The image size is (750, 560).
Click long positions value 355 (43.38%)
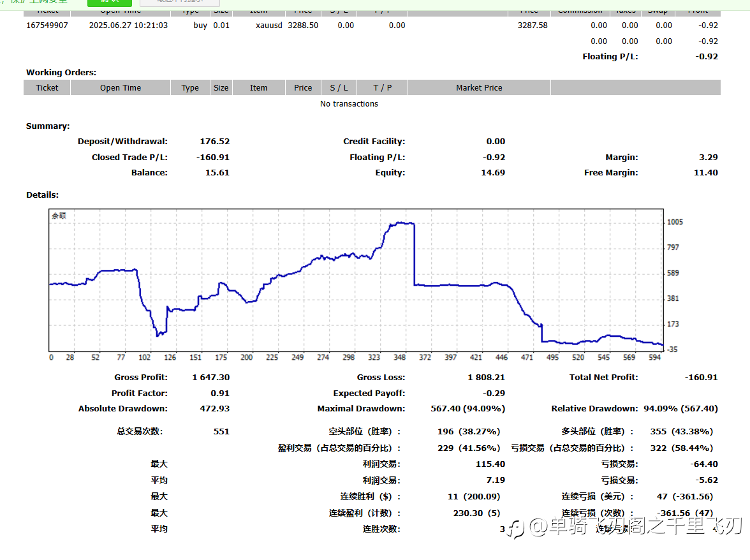(682, 431)
